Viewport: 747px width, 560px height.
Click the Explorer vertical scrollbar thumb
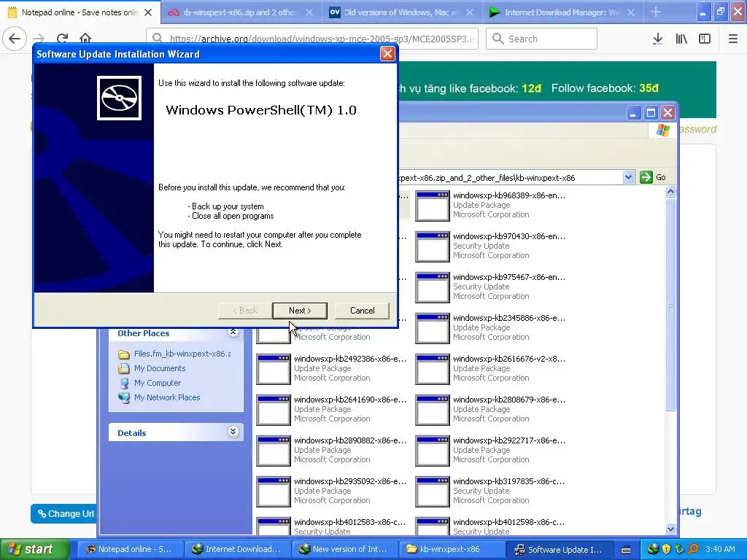coord(670,305)
